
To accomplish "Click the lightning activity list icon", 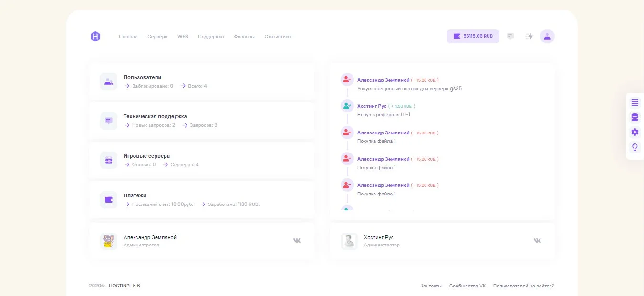I will 529,36.
